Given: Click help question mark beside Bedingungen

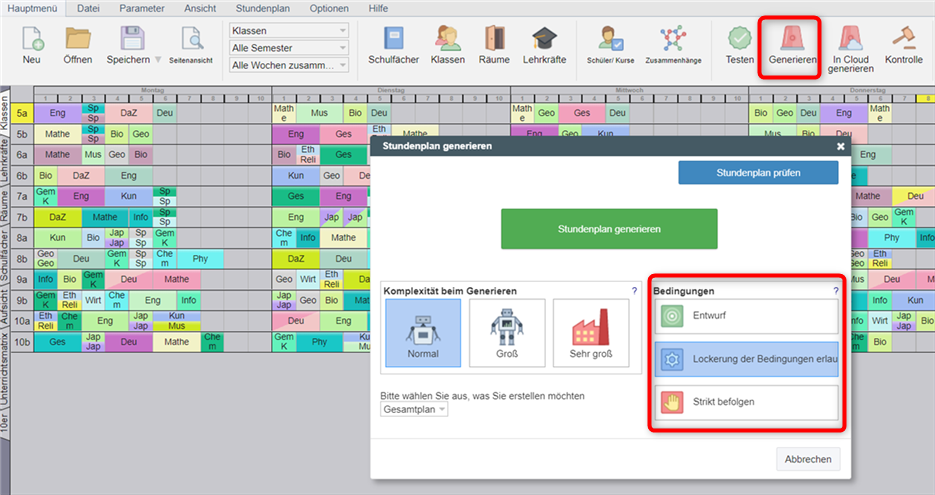Looking at the screenshot, I should pyautogui.click(x=835, y=291).
